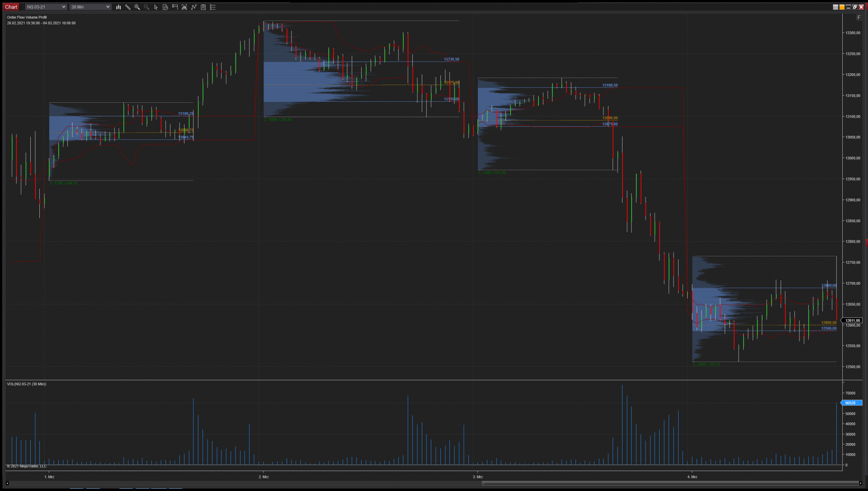Select the drawing tools pencil icon
Image resolution: width=868 pixels, height=491 pixels.
coord(128,7)
